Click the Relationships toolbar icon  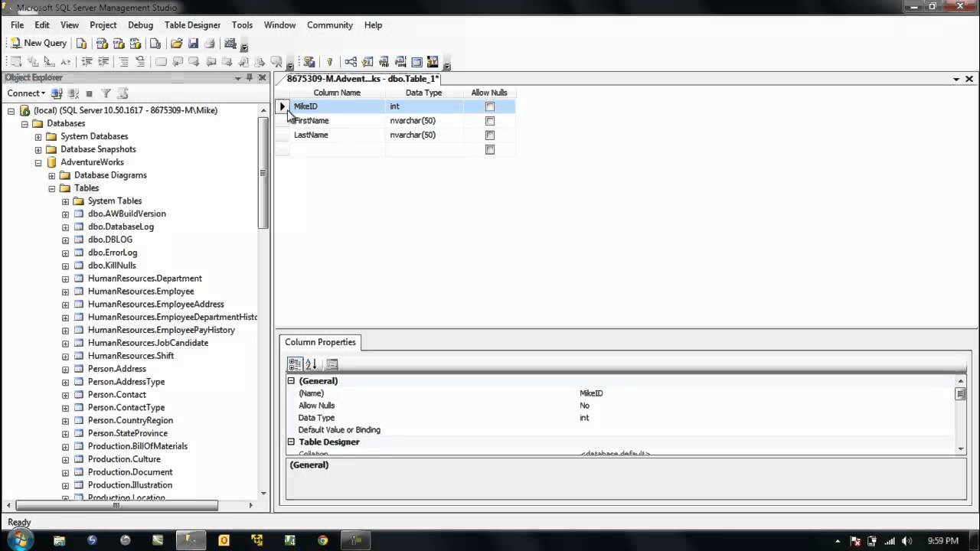[351, 62]
